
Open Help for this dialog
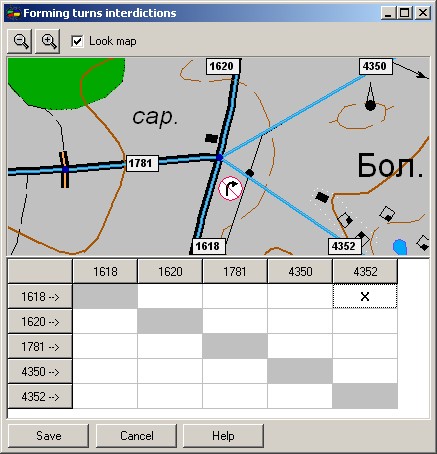point(223,436)
